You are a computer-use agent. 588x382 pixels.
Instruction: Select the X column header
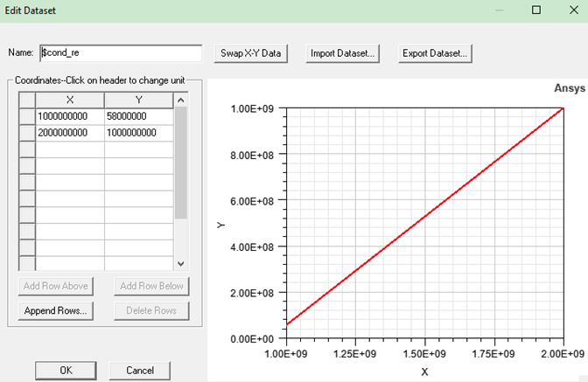70,101
